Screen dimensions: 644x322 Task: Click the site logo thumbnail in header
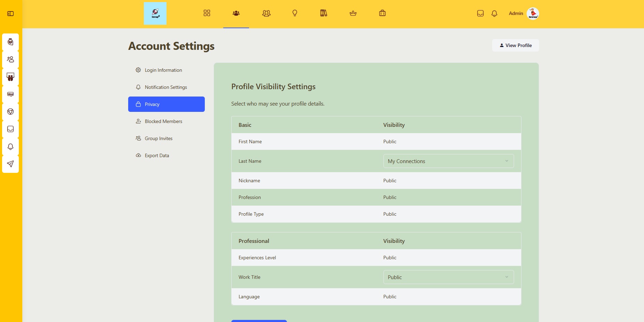click(x=155, y=14)
